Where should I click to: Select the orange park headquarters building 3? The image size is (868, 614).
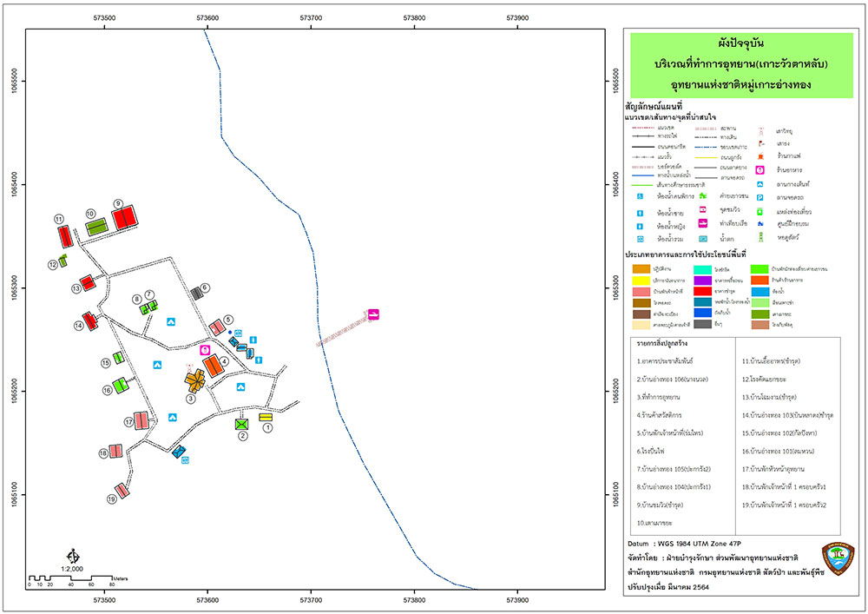[x=194, y=380]
